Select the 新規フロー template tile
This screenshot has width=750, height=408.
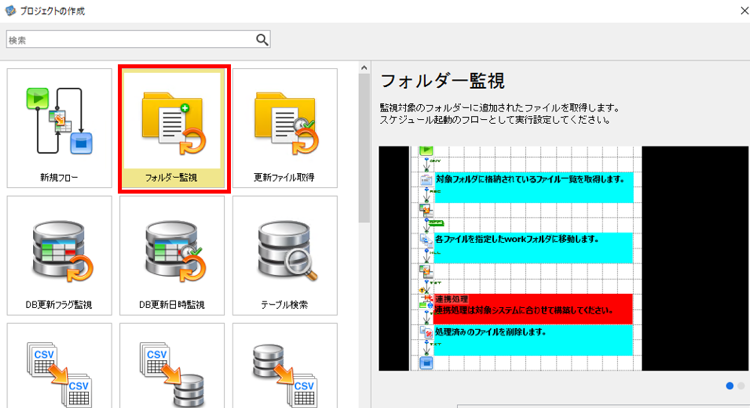click(59, 128)
